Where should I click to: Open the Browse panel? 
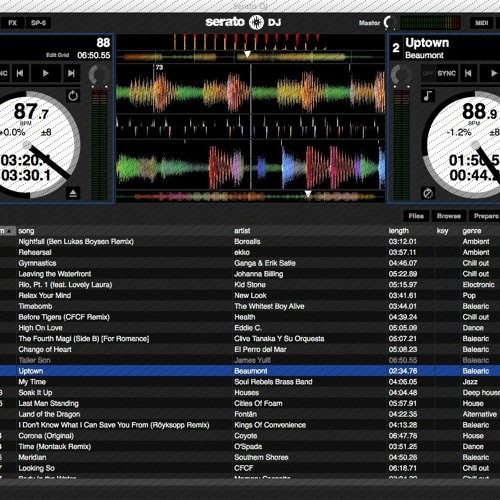(449, 216)
